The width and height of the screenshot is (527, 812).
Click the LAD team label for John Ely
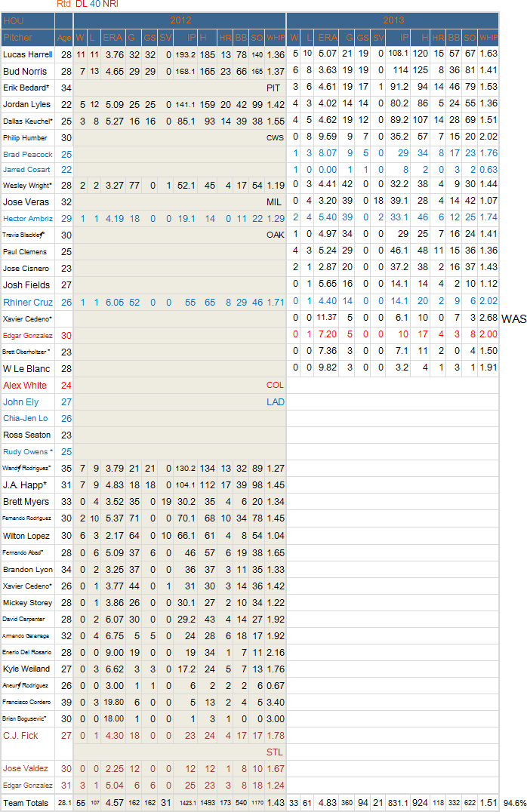tap(275, 402)
